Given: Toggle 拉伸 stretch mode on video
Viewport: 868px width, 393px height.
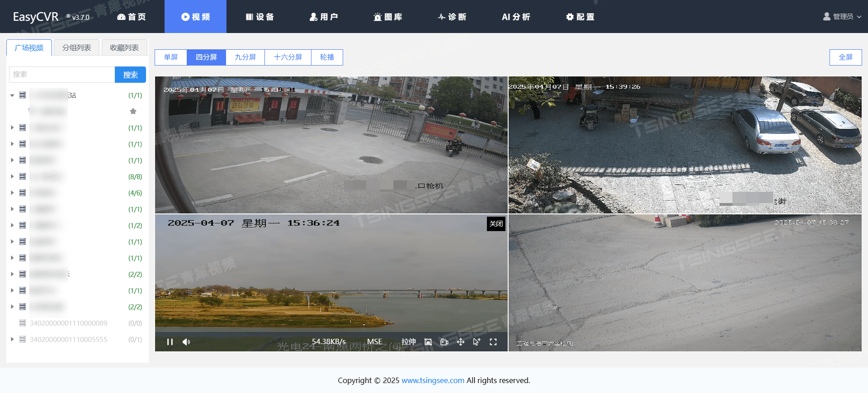Looking at the screenshot, I should pos(409,342).
